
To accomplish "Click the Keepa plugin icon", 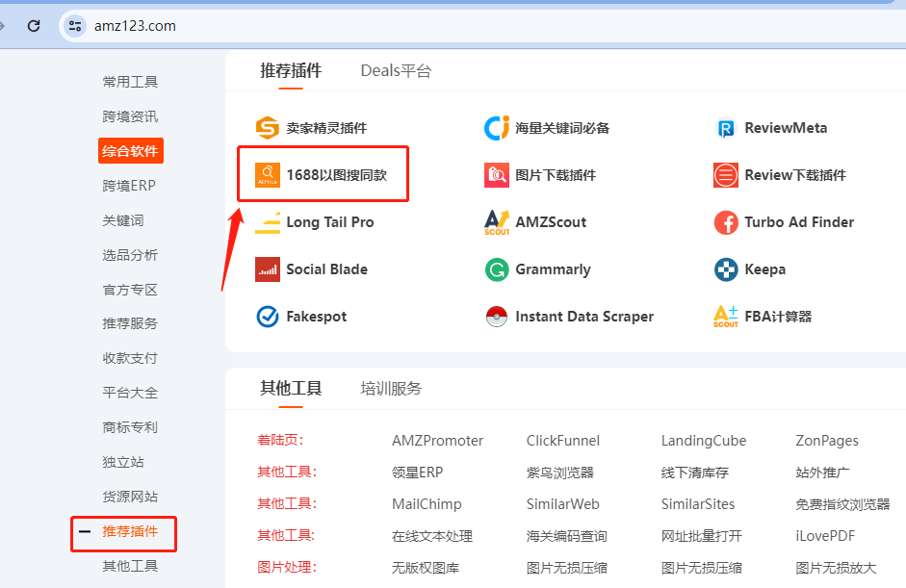I will [726, 269].
